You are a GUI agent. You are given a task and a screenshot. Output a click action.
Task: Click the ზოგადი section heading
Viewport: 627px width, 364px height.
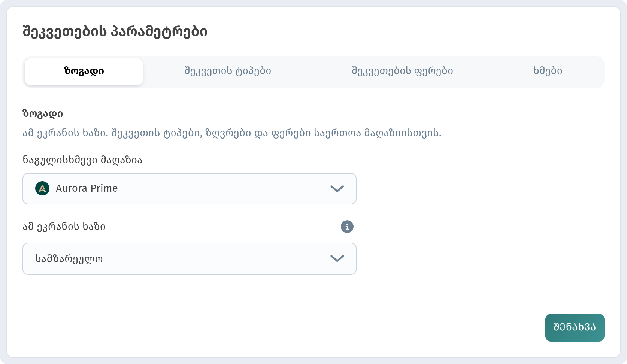(43, 114)
